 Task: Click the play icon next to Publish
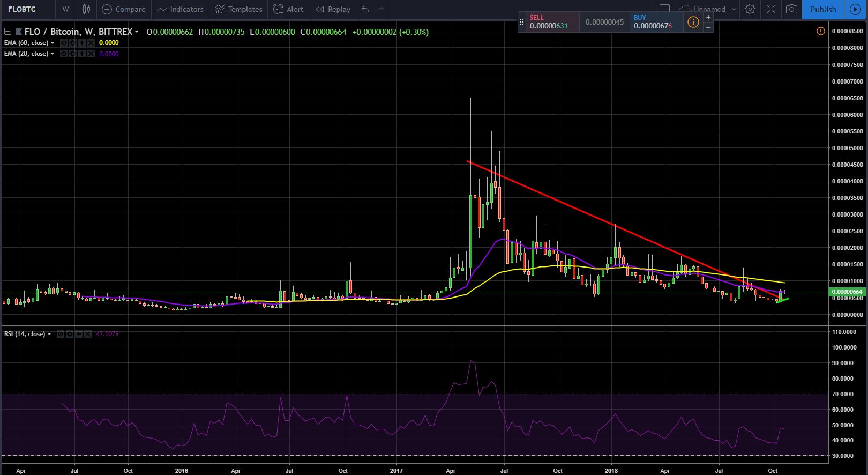pyautogui.click(x=856, y=9)
